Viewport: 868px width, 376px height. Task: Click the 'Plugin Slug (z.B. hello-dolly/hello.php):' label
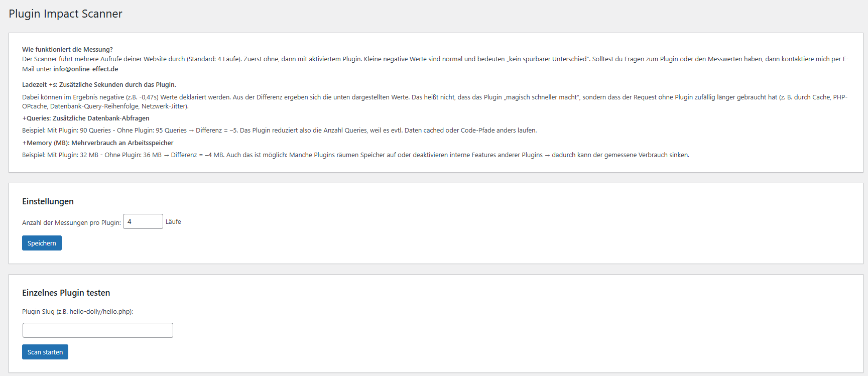(x=78, y=312)
